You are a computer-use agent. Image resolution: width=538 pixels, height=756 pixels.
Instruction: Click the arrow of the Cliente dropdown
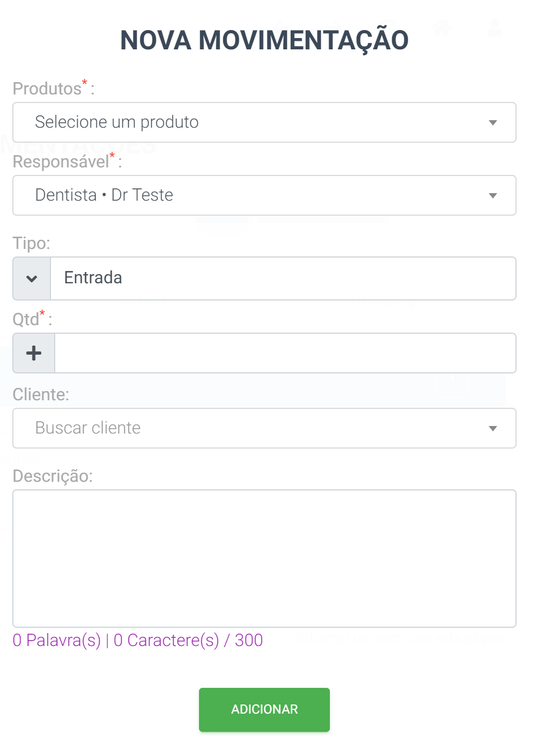[x=493, y=429]
